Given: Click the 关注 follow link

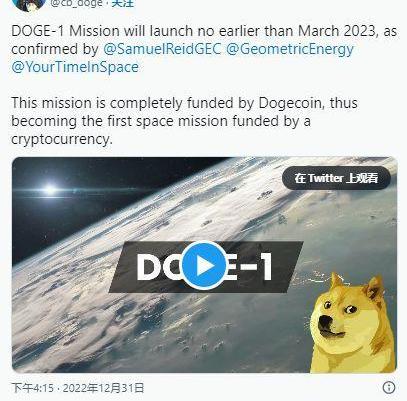Looking at the screenshot, I should [x=122, y=4].
